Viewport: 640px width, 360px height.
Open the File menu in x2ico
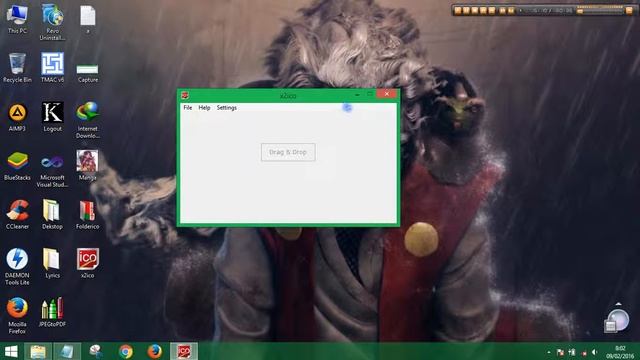[x=188, y=108]
